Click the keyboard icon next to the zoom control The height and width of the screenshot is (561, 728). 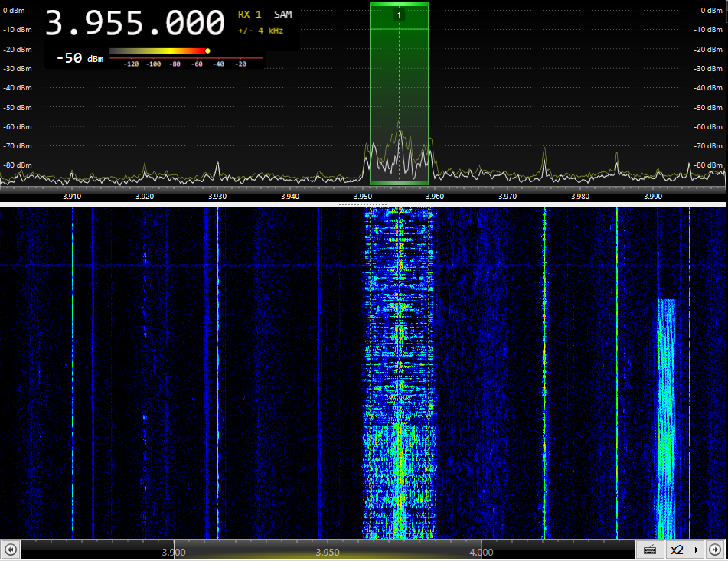click(649, 550)
